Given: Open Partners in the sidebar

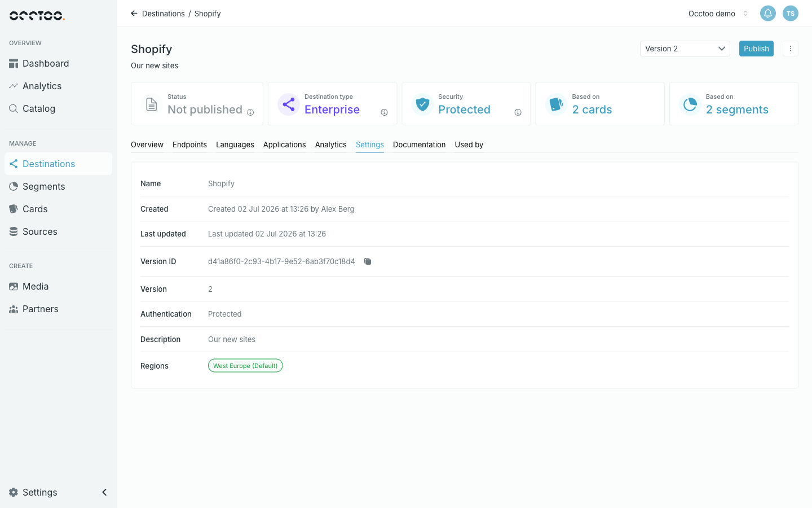Looking at the screenshot, I should tap(59, 309).
